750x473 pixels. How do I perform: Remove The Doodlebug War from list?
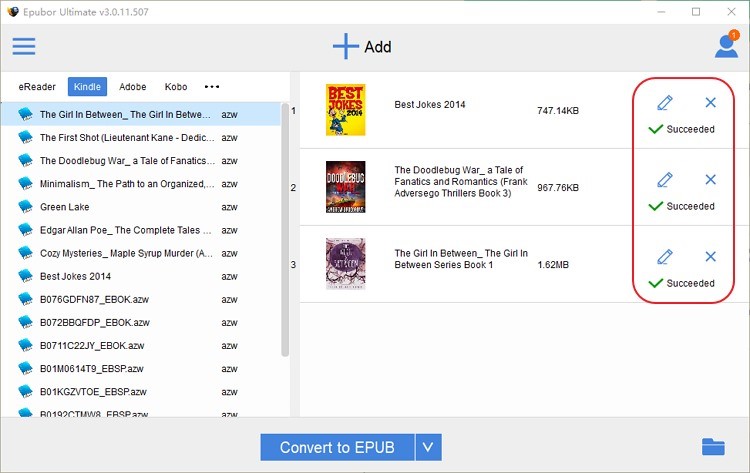pyautogui.click(x=710, y=179)
